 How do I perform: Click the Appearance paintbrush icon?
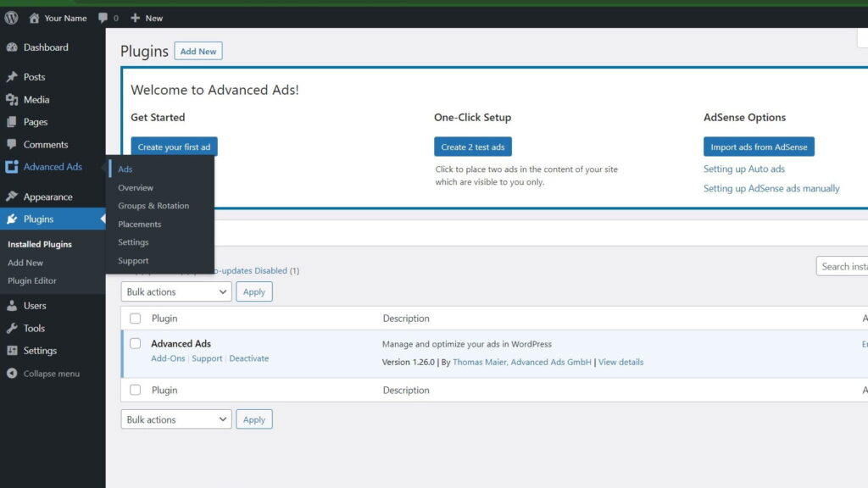pos(12,197)
